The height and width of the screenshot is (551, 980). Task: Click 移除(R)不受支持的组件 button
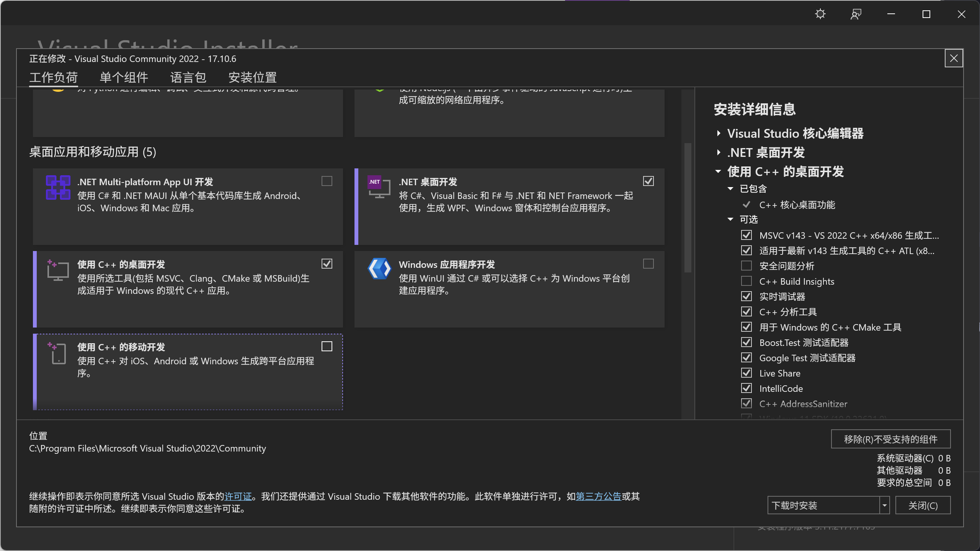pyautogui.click(x=891, y=439)
